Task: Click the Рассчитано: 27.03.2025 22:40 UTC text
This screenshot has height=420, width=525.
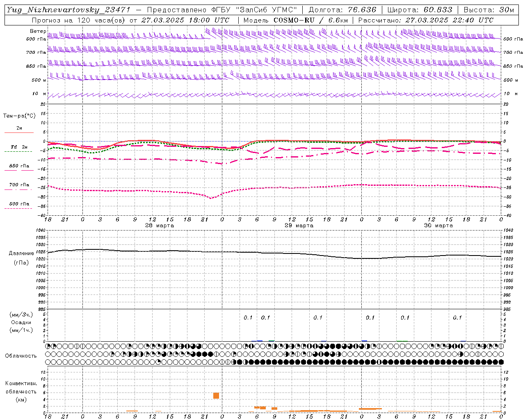Action: pos(426,20)
